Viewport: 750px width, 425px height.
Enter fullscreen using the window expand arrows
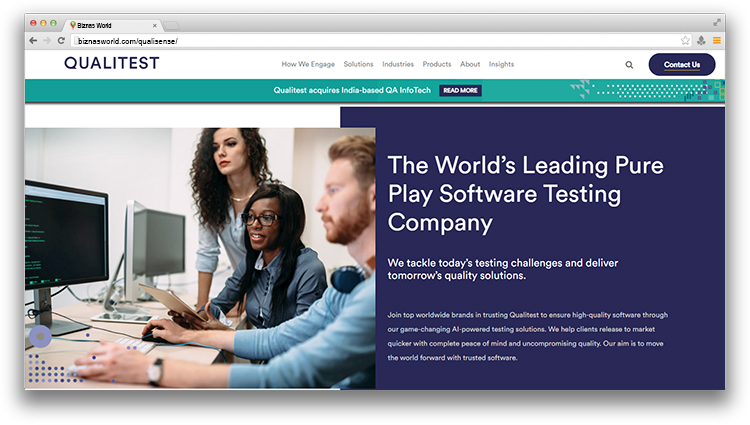coord(716,22)
